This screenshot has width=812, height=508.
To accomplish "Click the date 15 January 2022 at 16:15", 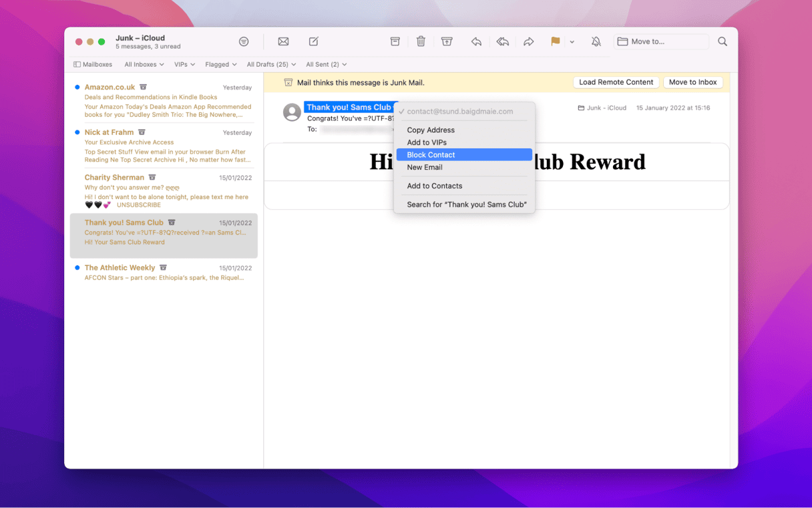I will point(673,108).
